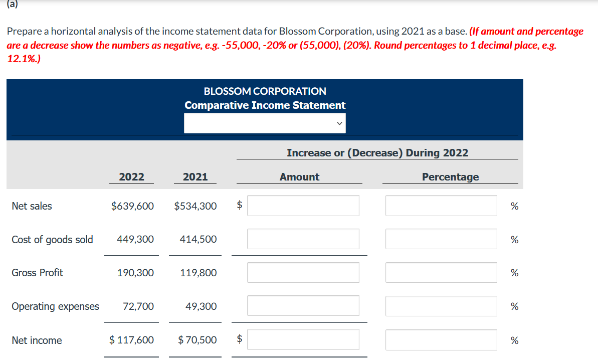Click the Net income percentage input box
Screen dimensions: 598x364
441,339
